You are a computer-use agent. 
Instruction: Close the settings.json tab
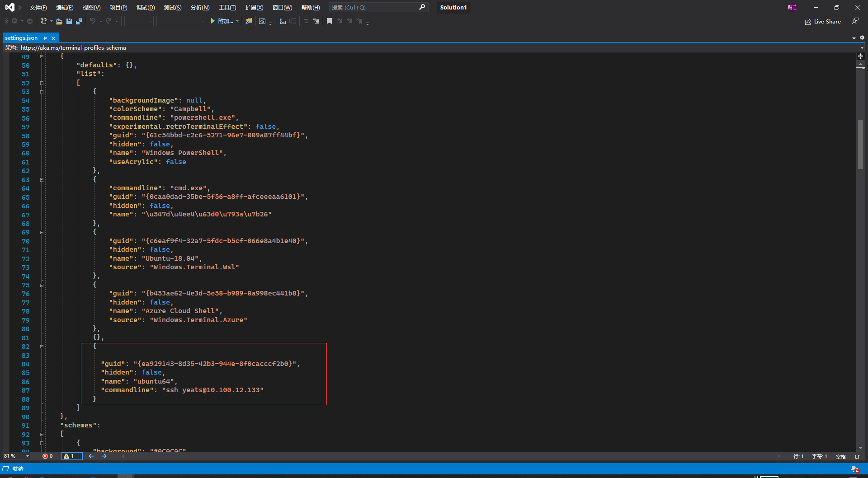point(53,38)
